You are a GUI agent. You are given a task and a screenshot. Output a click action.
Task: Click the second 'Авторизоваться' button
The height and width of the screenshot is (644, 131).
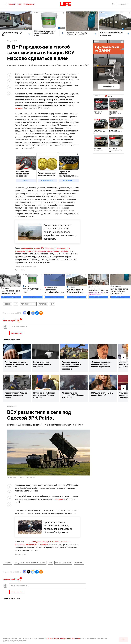pos(16,592)
